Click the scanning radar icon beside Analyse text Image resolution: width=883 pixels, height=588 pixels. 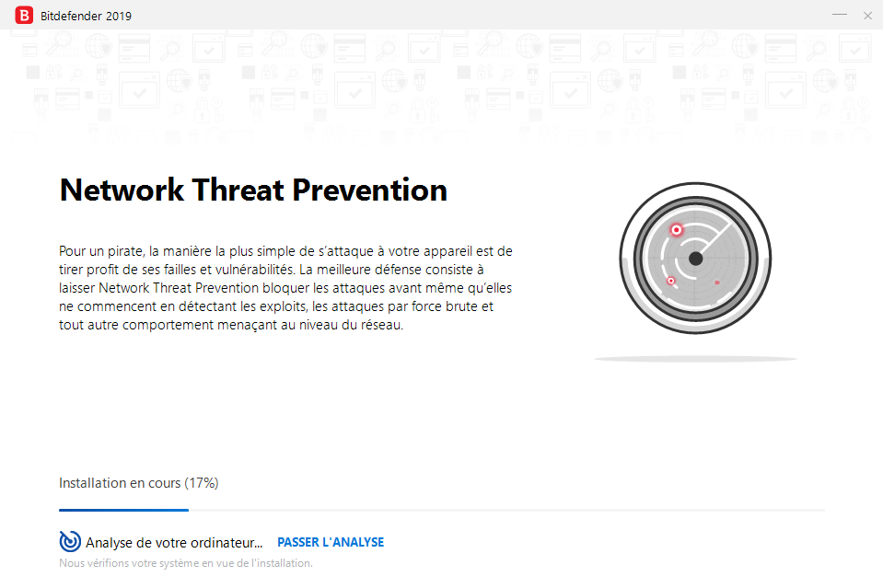click(x=70, y=541)
